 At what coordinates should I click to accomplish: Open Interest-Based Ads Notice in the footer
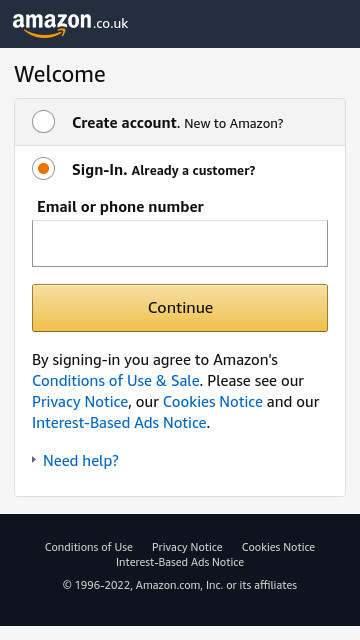pyautogui.click(x=180, y=562)
